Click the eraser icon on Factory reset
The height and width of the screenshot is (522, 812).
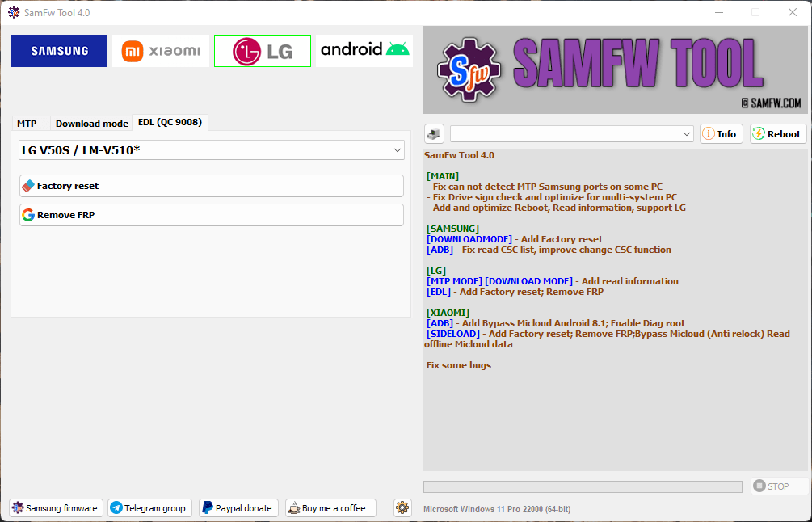point(28,186)
